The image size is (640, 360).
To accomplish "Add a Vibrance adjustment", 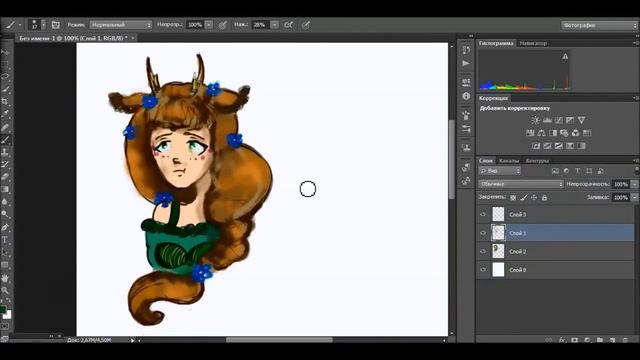I will tap(570, 120).
